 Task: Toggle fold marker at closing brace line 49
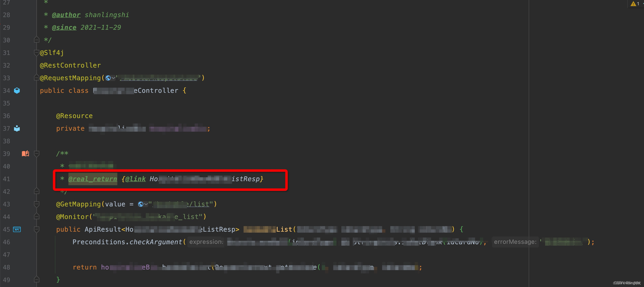tap(36, 279)
